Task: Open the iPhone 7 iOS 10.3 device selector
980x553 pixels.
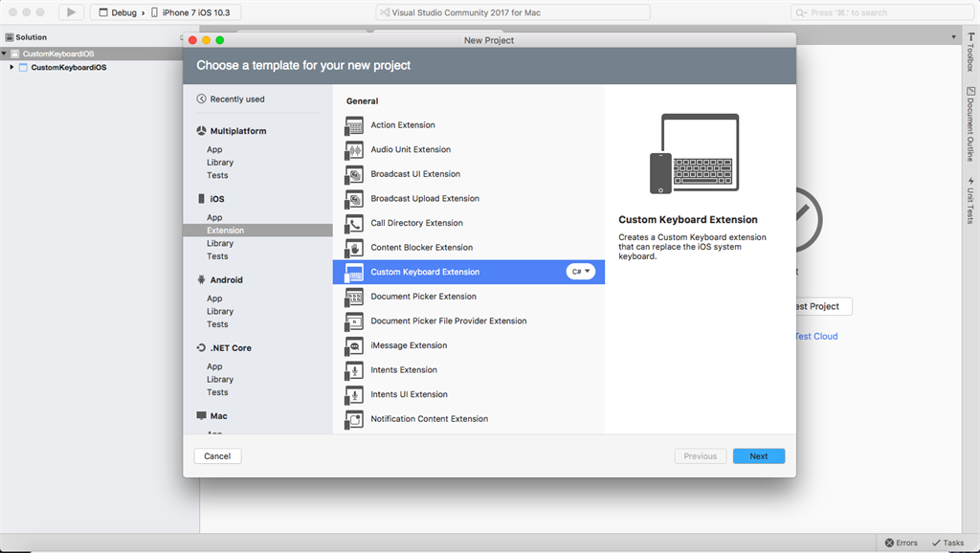Action: pos(190,12)
